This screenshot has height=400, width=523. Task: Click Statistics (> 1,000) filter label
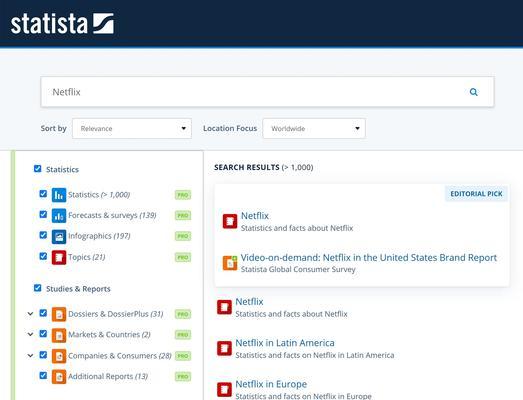tap(99, 195)
